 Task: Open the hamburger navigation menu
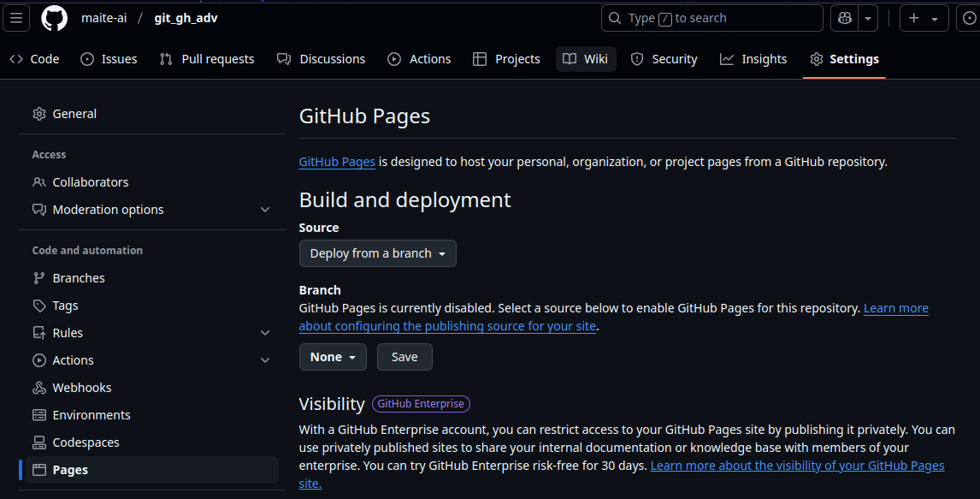(16, 18)
